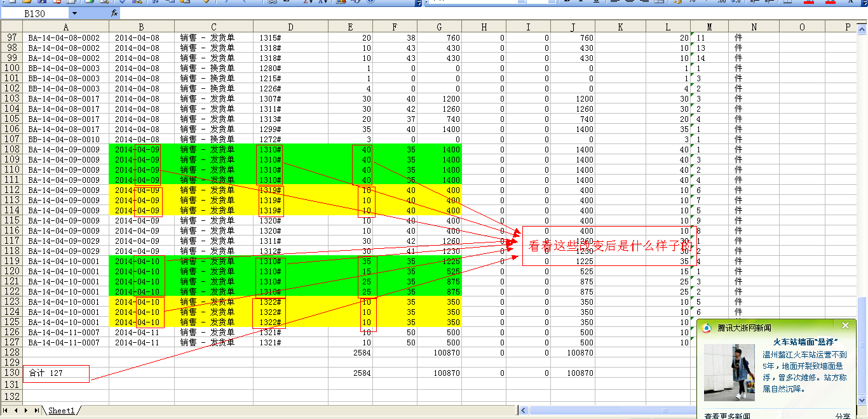The width and height of the screenshot is (868, 419).
Task: Expand the standard toolbar options arrow
Action: (417, 3)
